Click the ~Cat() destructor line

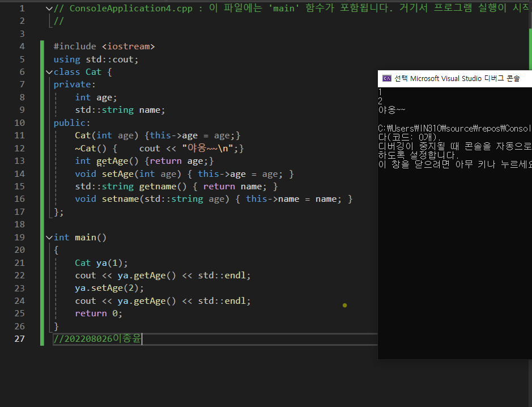(x=159, y=149)
